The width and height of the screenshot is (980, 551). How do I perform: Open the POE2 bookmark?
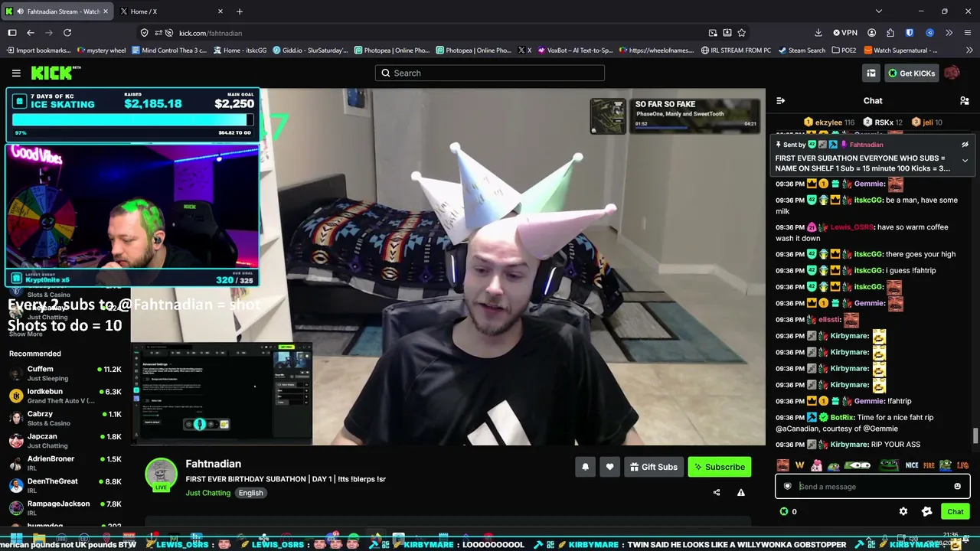coord(844,51)
